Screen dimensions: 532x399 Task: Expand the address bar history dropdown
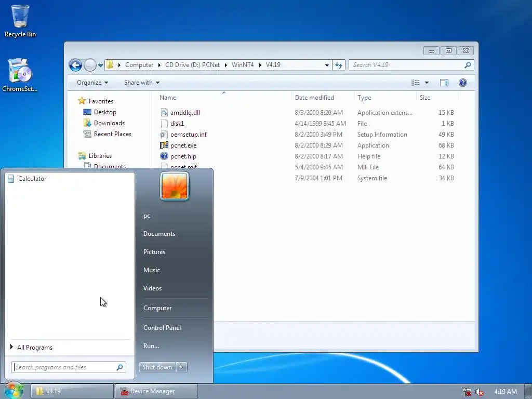click(x=327, y=65)
